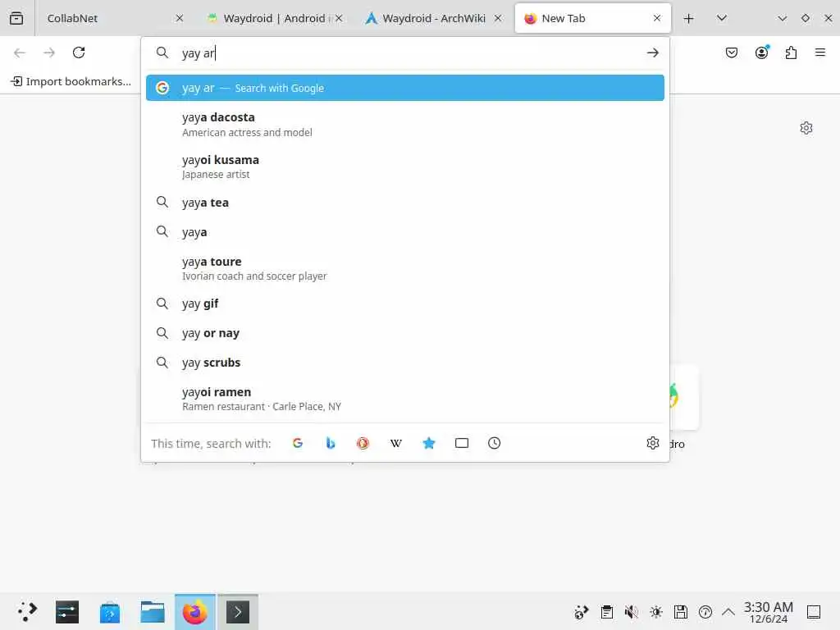This screenshot has width=840, height=630.
Task: Open Konsole terminal from taskbar
Action: 238,612
